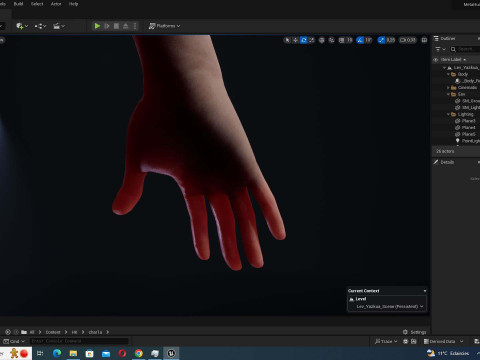Collapse the Current Context panel arrow
Image resolution: width=480 pixels, height=360 pixels.
[425, 291]
